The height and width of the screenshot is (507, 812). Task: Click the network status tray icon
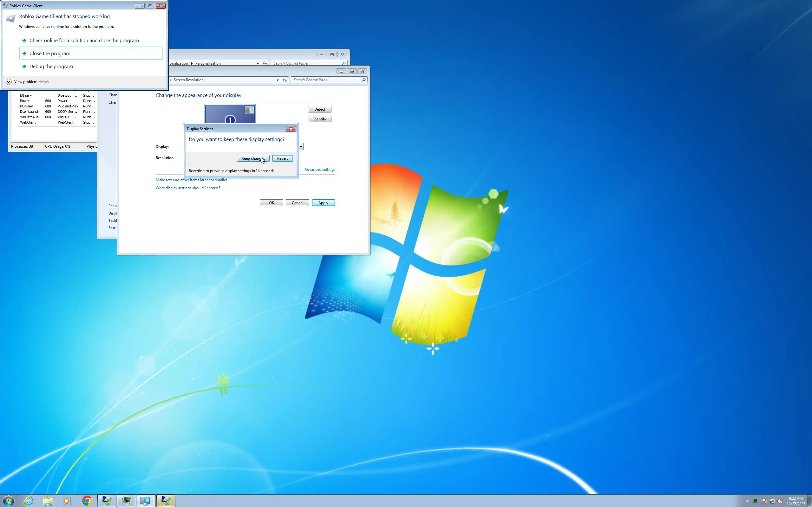pyautogui.click(x=772, y=501)
